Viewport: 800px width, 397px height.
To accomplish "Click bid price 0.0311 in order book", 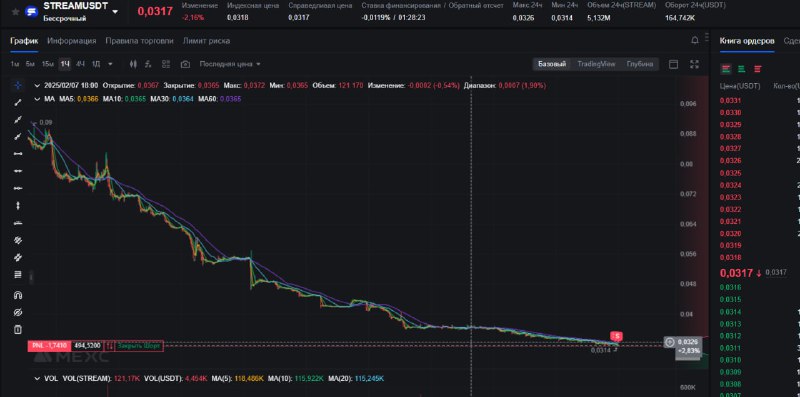I will 730,348.
